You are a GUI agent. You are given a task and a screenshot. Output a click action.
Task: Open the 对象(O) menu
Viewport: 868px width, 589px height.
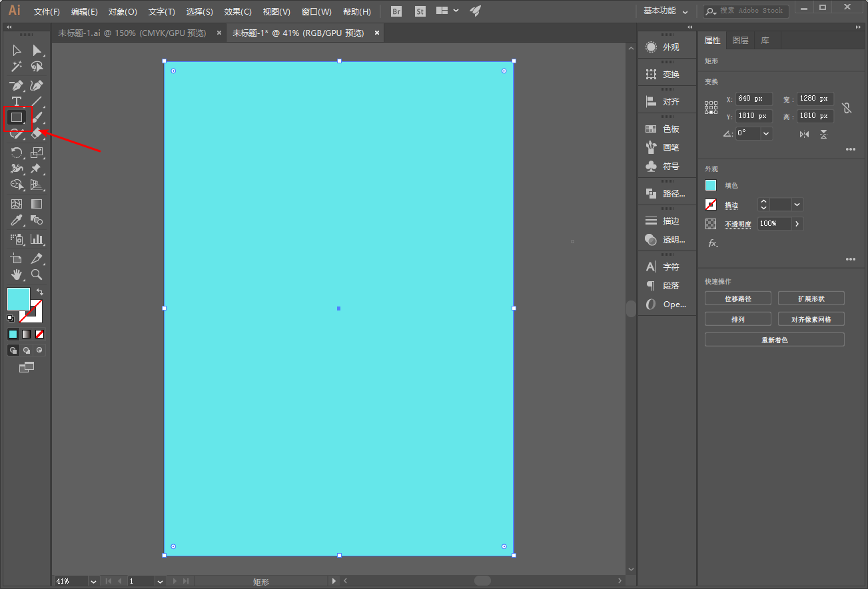[123, 12]
